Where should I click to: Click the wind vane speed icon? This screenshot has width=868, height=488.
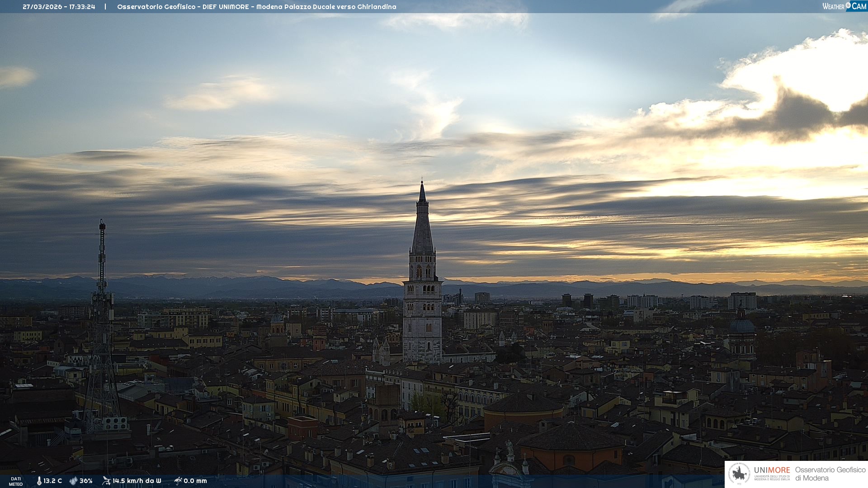click(106, 481)
